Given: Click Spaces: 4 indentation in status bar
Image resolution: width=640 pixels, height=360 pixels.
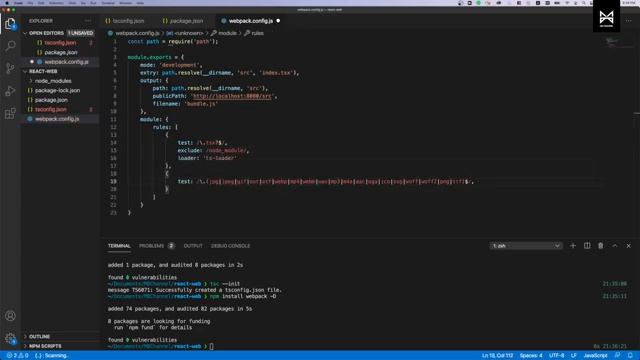Looking at the screenshot, I should pos(531,356).
